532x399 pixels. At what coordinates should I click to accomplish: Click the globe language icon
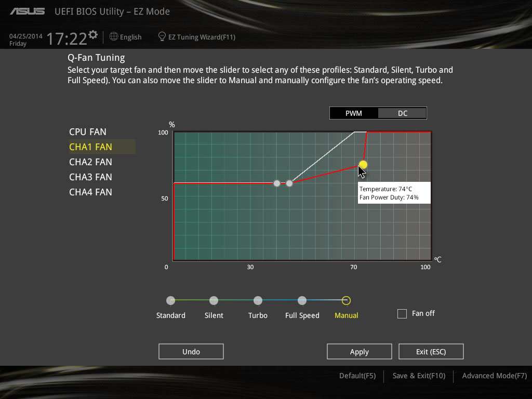(x=114, y=37)
